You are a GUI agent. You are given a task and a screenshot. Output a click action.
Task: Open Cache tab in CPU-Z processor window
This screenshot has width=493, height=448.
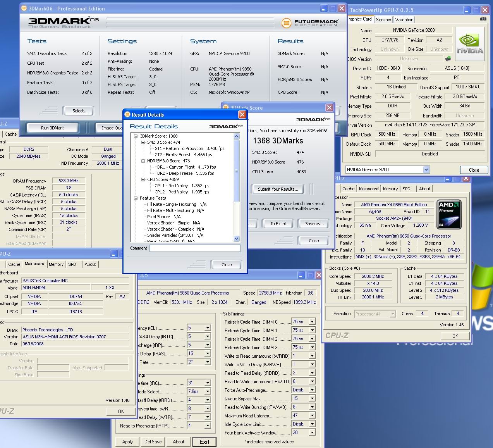click(348, 189)
